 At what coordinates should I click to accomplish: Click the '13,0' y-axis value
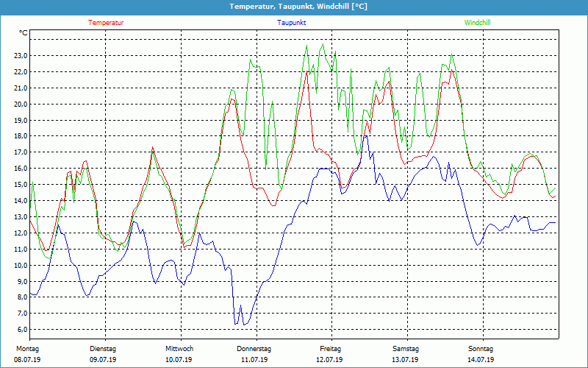(x=21, y=217)
